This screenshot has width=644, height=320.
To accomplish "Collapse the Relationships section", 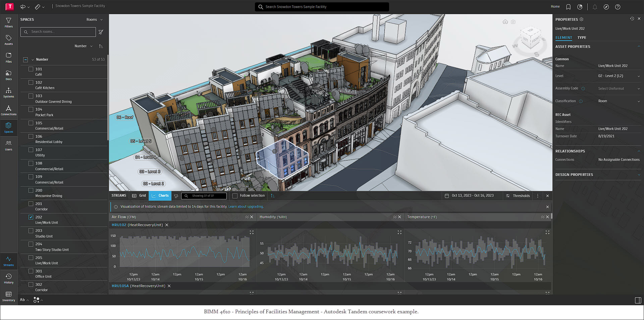I will click(639, 151).
